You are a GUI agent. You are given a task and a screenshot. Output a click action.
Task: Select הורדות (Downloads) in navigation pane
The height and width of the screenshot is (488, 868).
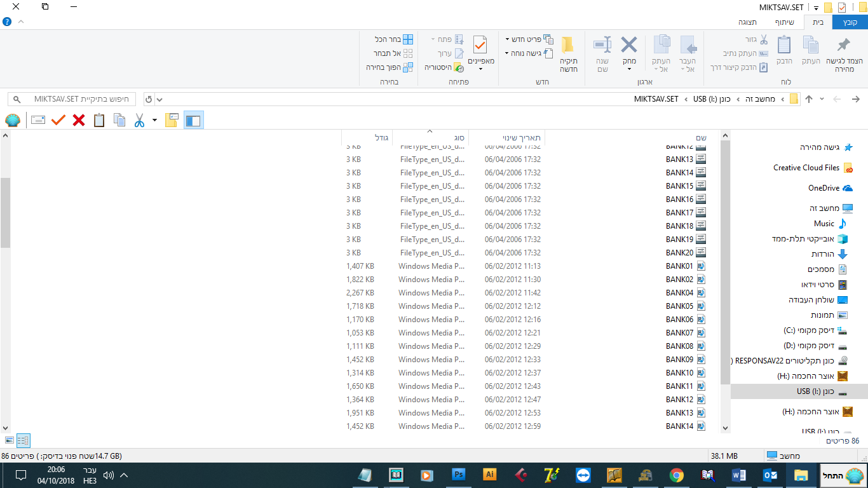tap(830, 254)
